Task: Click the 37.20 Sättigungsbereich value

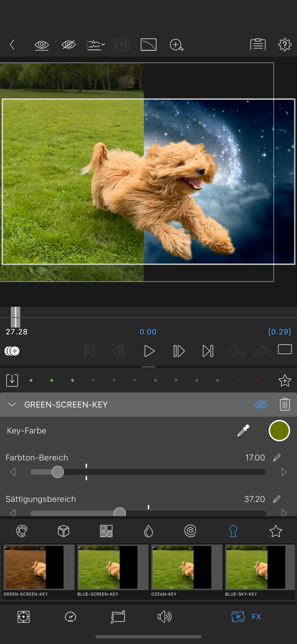Action: point(254,499)
